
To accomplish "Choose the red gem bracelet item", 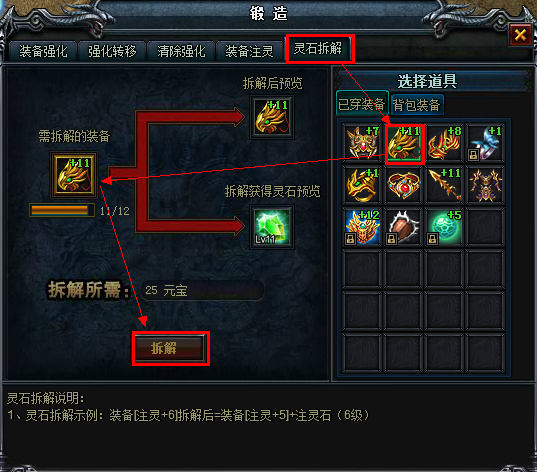I will (x=403, y=184).
